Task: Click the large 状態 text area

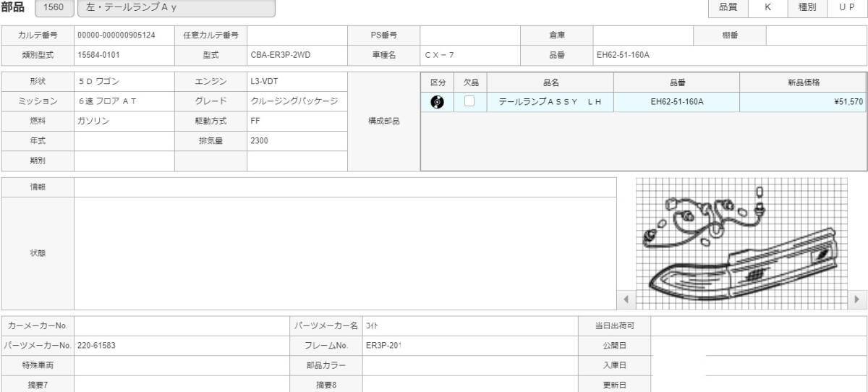Action: (345, 253)
